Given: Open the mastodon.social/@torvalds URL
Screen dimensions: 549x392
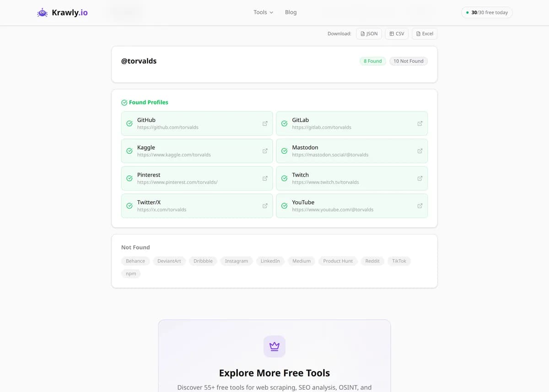Looking at the screenshot, I should pos(330,155).
